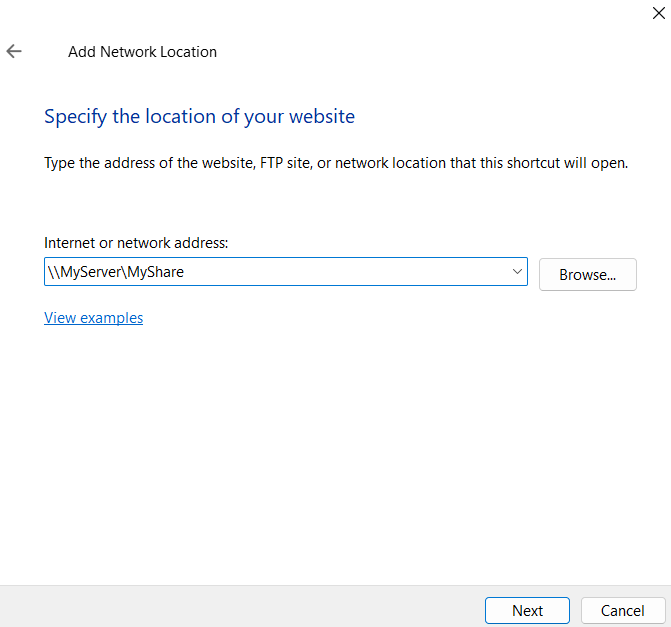The height and width of the screenshot is (627, 671).
Task: Expand the network address dropdown arrow
Action: click(517, 272)
